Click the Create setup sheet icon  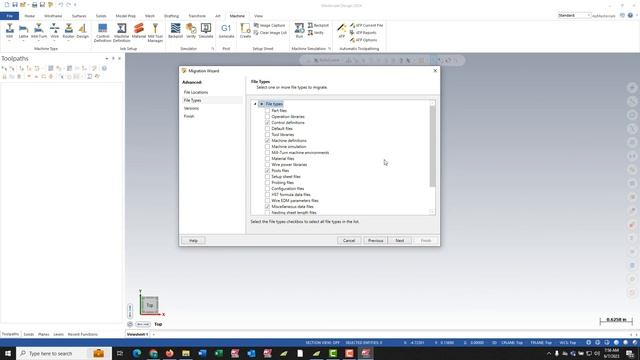point(245,31)
